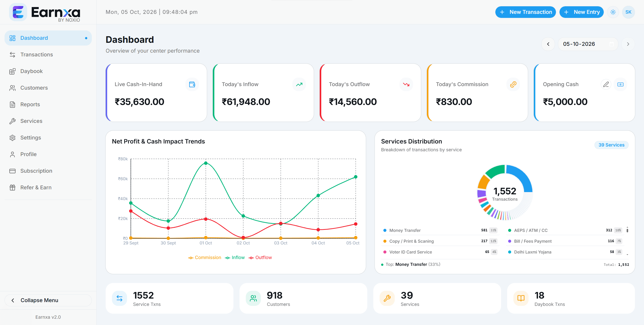
Task: Open the calendar picker icon in date field
Action: coord(612,44)
